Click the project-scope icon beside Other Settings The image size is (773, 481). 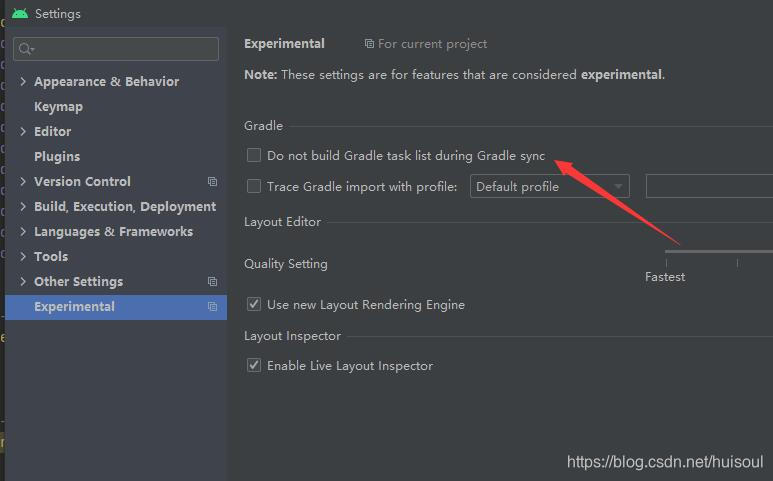tap(212, 282)
